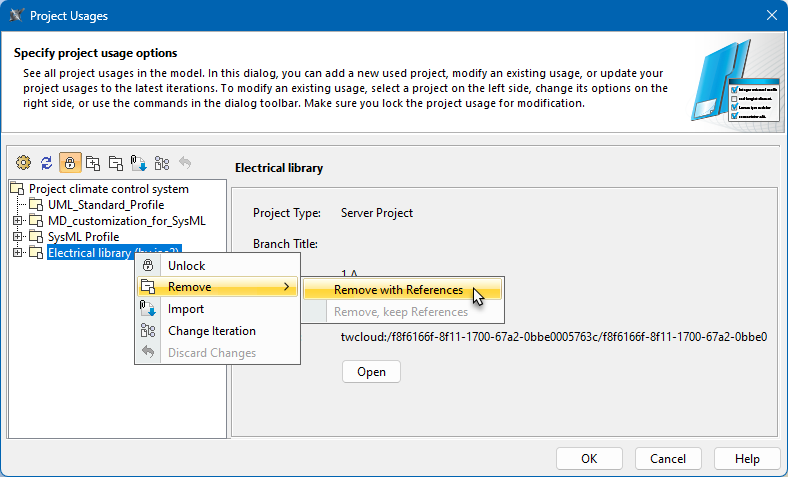Select Import from the context menu
The width and height of the screenshot is (788, 477).
pos(186,309)
